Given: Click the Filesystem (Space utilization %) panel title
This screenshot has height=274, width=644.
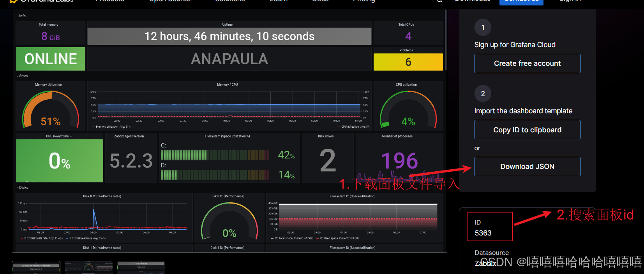Looking at the screenshot, I should 228,136.
